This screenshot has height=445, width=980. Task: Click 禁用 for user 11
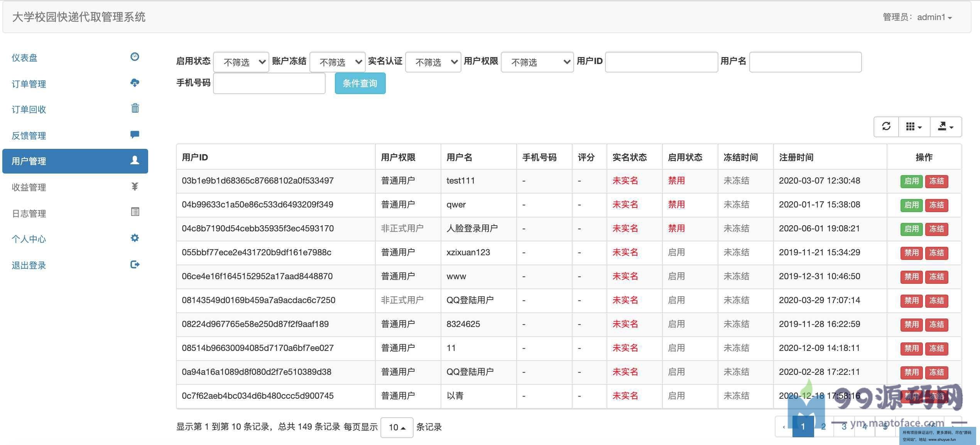(911, 349)
